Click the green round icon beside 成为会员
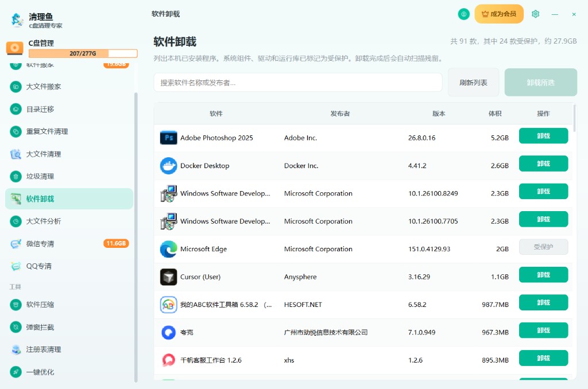 click(464, 14)
